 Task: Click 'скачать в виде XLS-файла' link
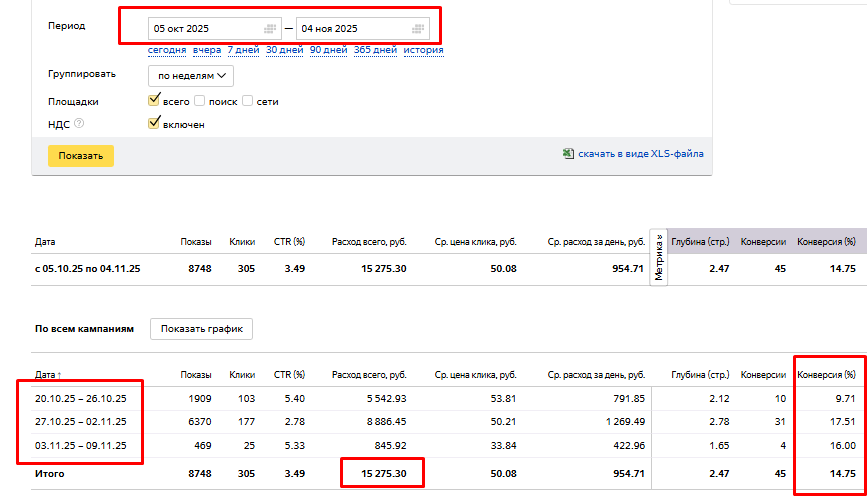pos(641,154)
